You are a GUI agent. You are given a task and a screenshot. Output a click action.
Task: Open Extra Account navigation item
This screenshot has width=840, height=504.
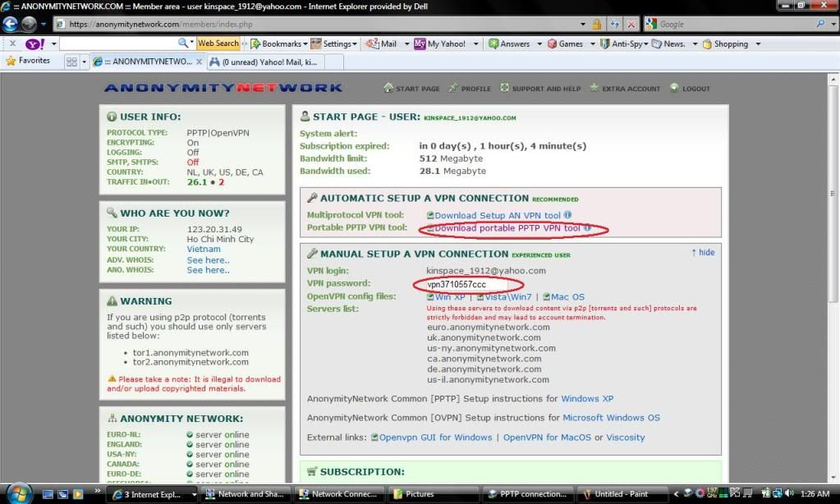625,89
